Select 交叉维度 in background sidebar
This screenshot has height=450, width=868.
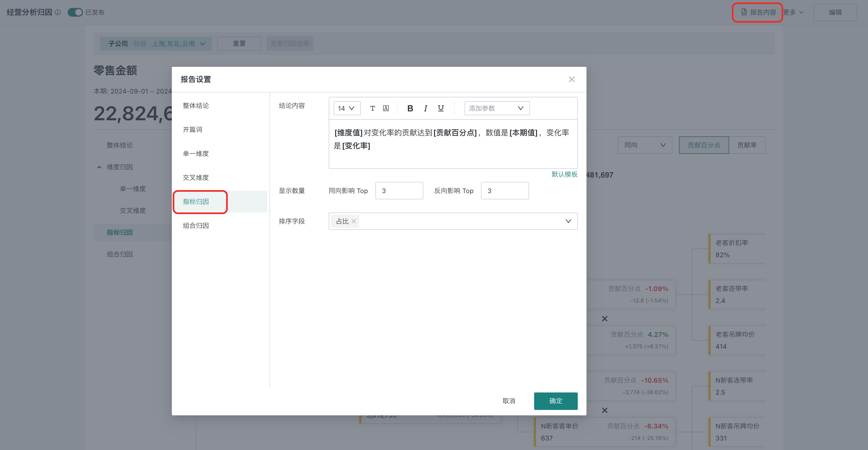tap(133, 211)
